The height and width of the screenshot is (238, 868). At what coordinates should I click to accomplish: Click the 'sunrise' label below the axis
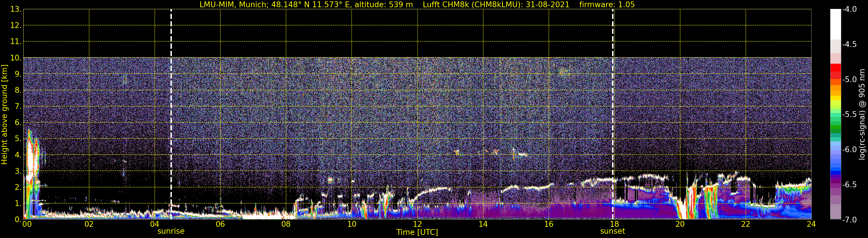tap(171, 231)
